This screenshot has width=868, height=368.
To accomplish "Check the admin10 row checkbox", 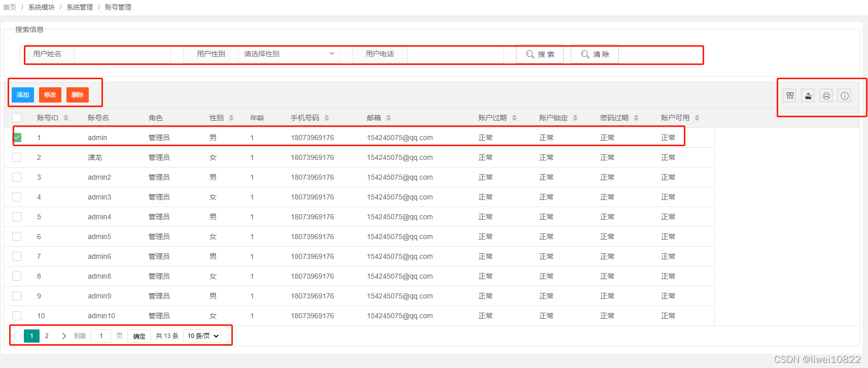I will [17, 316].
